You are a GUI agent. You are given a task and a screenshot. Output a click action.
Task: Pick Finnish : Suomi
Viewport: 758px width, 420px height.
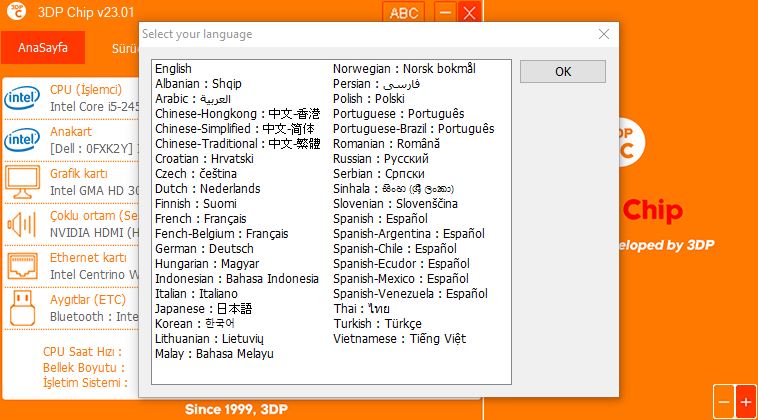(x=196, y=203)
